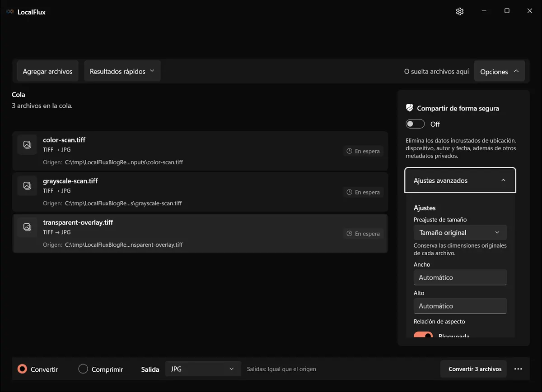Screen dimensions: 542x392
Task: Click the En espera badge for color-scan.tiff
Action: (363, 151)
